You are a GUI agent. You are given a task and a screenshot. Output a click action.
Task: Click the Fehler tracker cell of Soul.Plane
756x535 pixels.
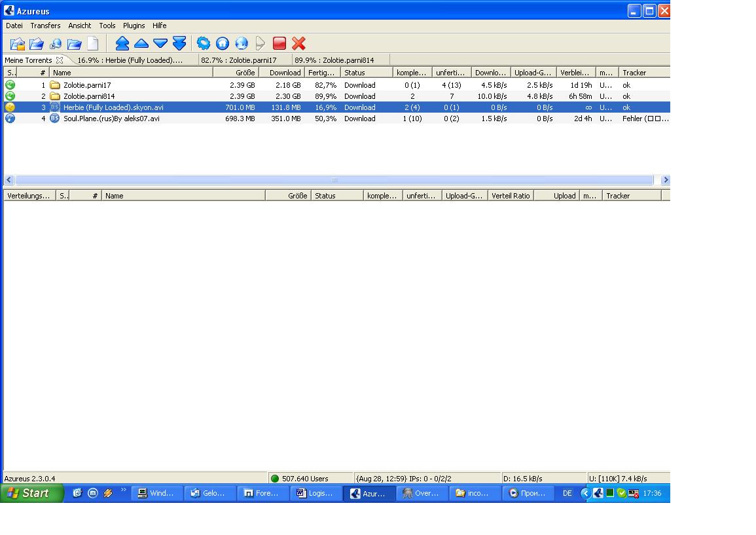[645, 118]
